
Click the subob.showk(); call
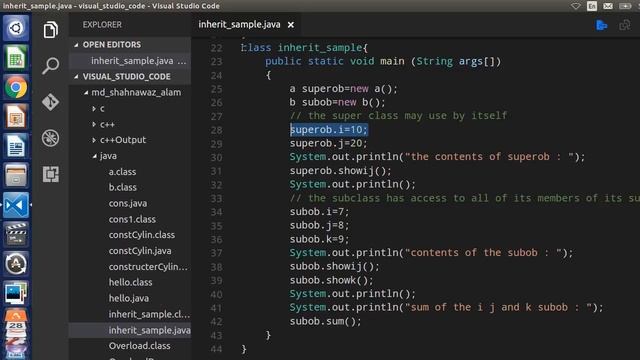[x=331, y=280]
